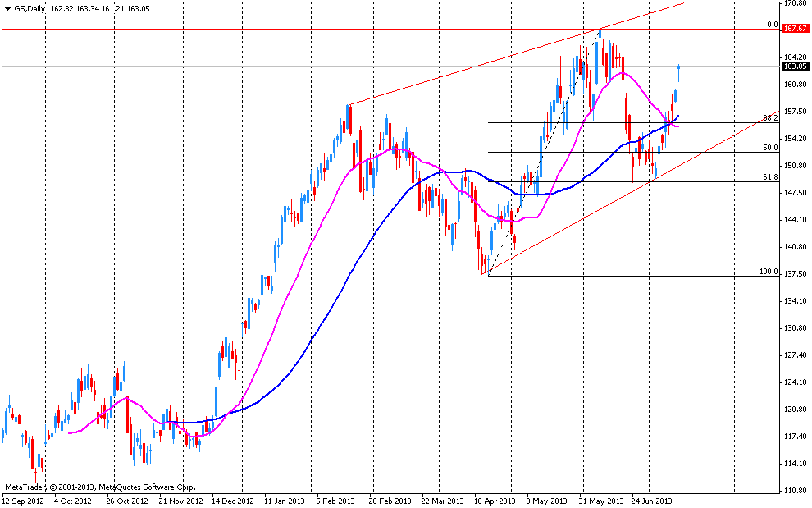Click the 117.40 price axis label

tap(796, 436)
